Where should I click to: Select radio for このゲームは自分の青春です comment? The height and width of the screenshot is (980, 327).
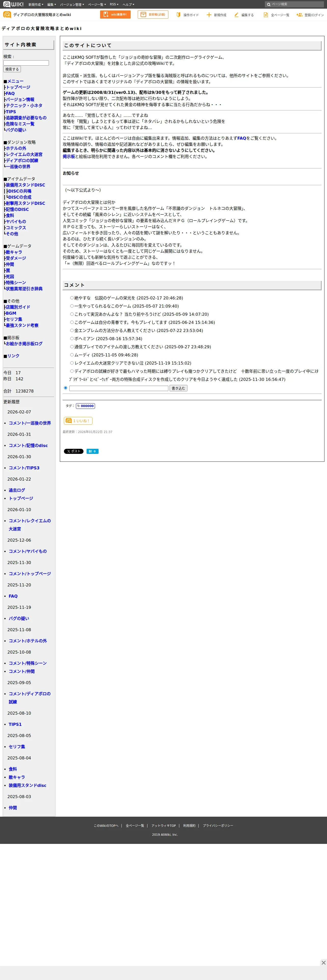click(x=72, y=322)
